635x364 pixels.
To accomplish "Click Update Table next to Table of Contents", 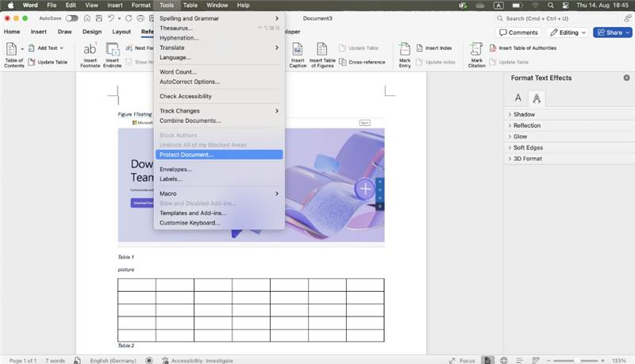I will click(48, 63).
